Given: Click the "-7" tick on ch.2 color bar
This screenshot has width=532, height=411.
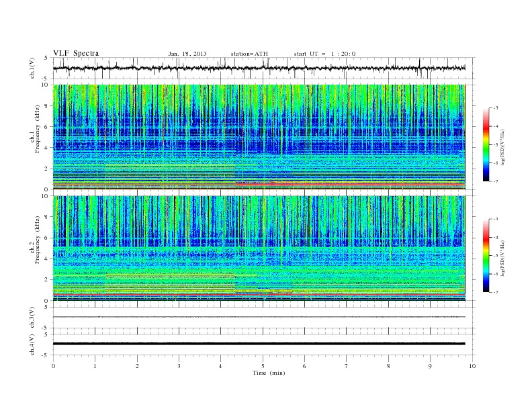Looking at the screenshot, I should pyautogui.click(x=495, y=292).
